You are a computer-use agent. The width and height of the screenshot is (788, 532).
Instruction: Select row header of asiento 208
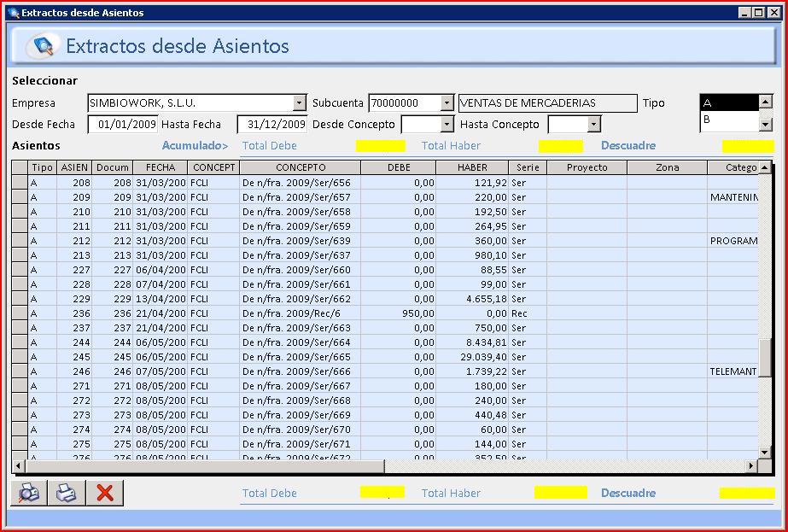click(20, 183)
